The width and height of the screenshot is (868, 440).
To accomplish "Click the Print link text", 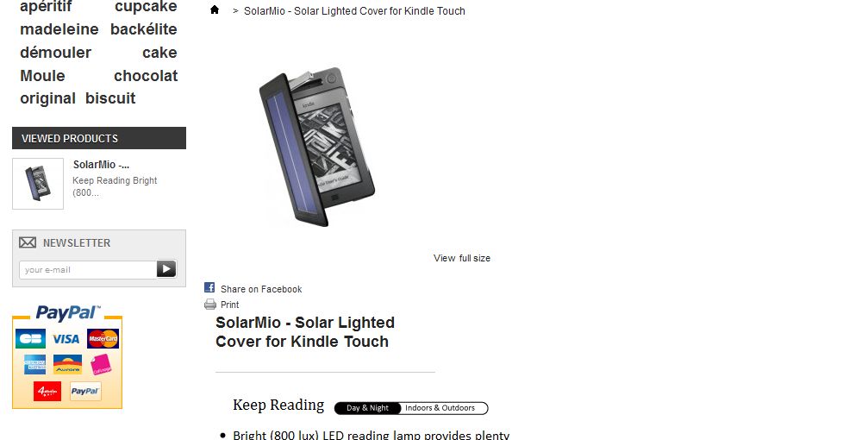I will coord(230,305).
